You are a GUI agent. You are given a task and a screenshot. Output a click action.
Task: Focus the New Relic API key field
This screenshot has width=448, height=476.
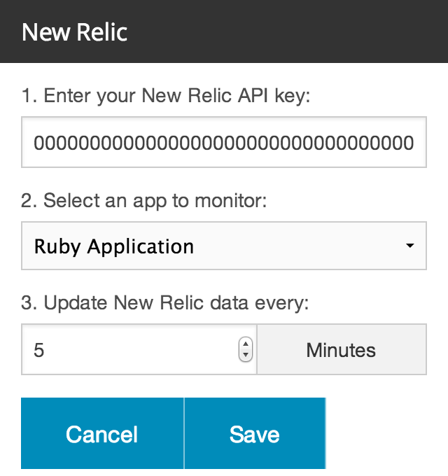pyautogui.click(x=224, y=142)
